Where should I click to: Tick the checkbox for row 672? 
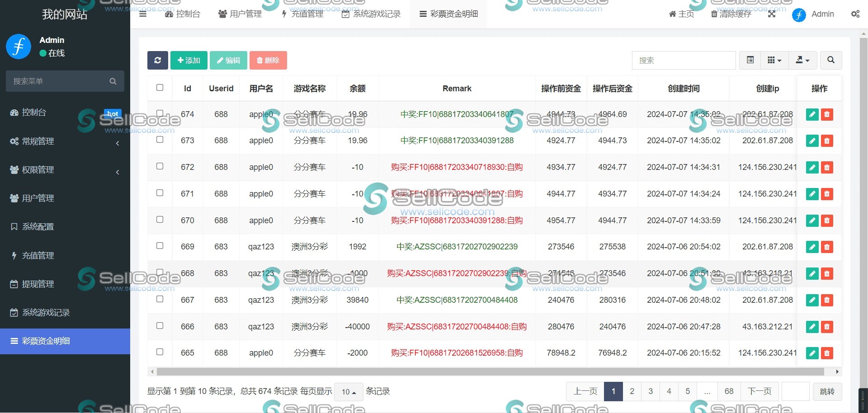pos(160,166)
